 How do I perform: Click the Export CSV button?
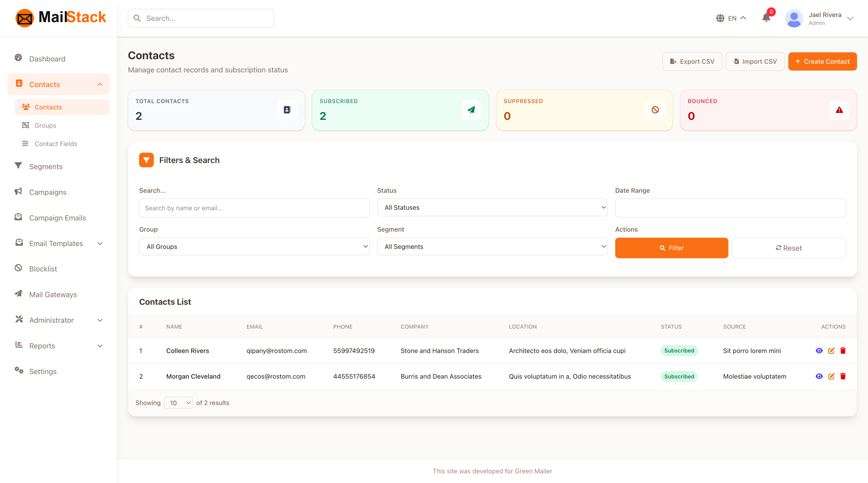tap(692, 61)
